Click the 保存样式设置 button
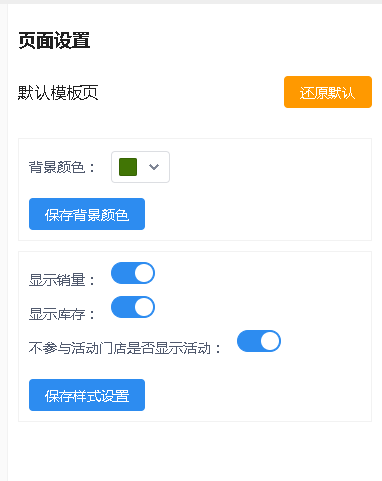The width and height of the screenshot is (382, 481). [x=87, y=395]
